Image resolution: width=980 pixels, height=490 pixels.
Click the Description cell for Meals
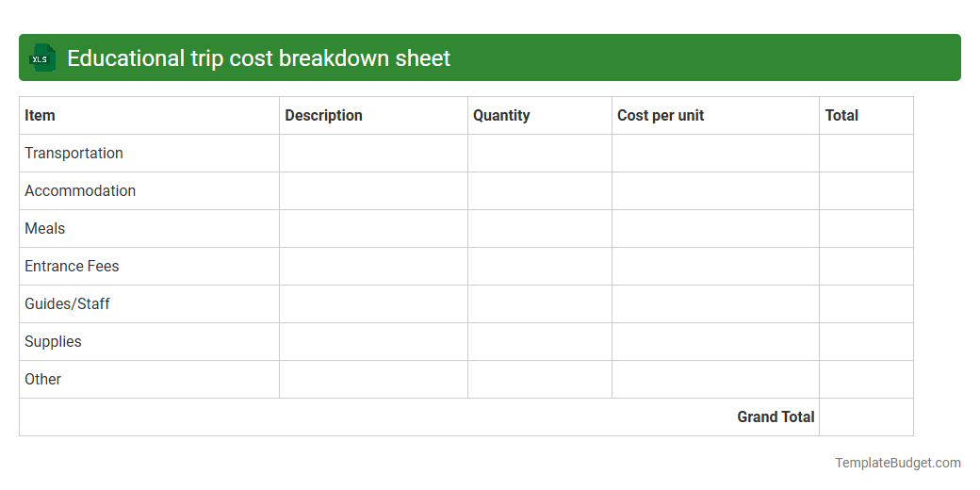[x=373, y=229]
